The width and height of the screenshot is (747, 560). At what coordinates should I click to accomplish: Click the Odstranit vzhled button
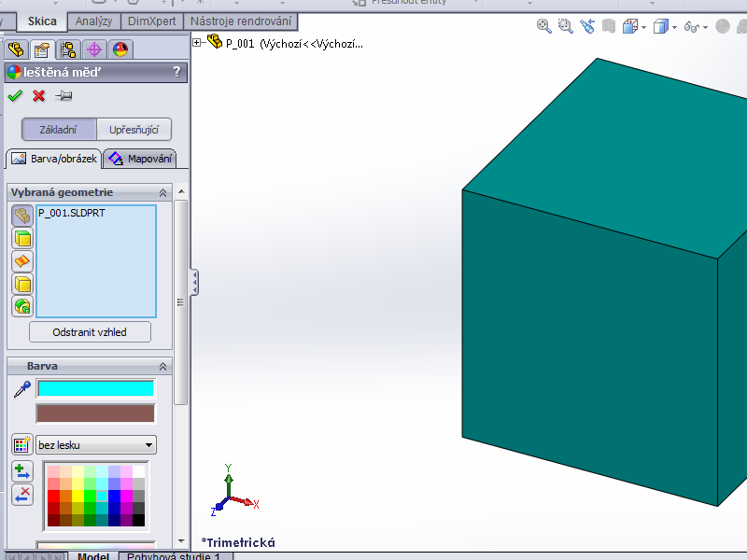tap(90, 332)
